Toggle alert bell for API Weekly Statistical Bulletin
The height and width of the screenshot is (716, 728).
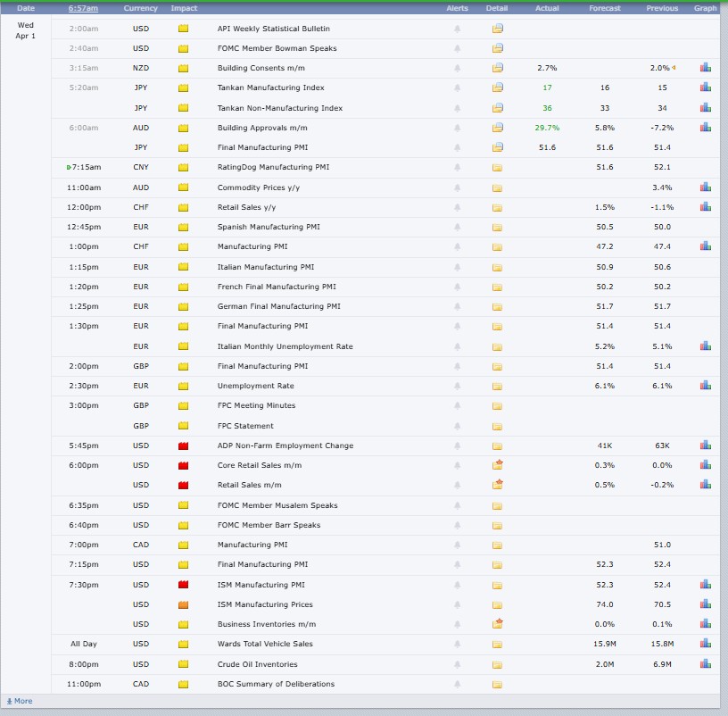pyautogui.click(x=458, y=29)
